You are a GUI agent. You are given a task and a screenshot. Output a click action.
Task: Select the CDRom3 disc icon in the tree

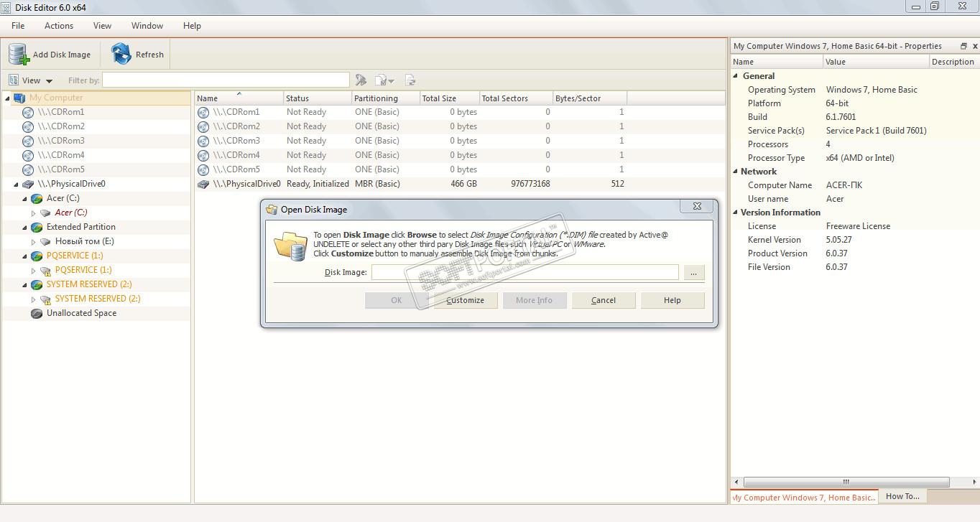point(28,141)
